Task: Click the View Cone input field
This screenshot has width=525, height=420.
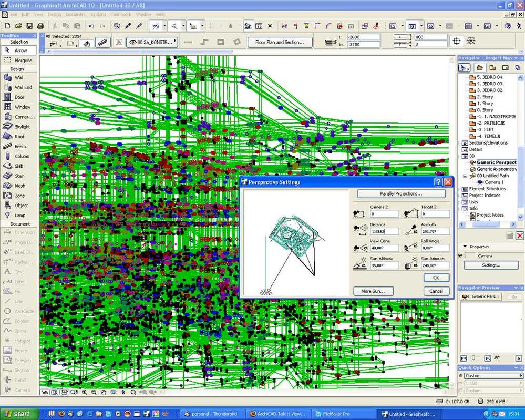Action: click(384, 248)
